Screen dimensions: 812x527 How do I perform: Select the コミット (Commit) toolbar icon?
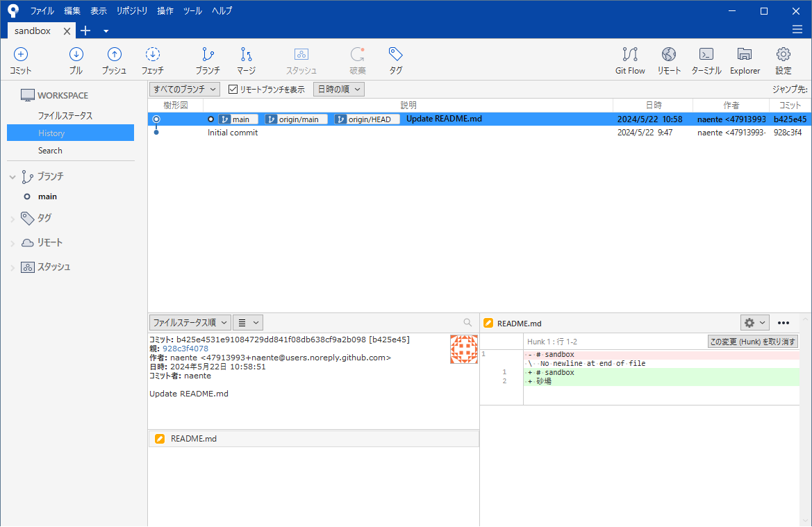[20, 60]
